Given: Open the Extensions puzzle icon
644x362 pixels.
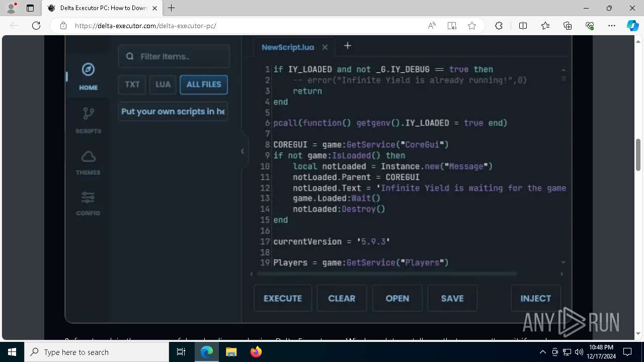Looking at the screenshot, I should pyautogui.click(x=499, y=26).
